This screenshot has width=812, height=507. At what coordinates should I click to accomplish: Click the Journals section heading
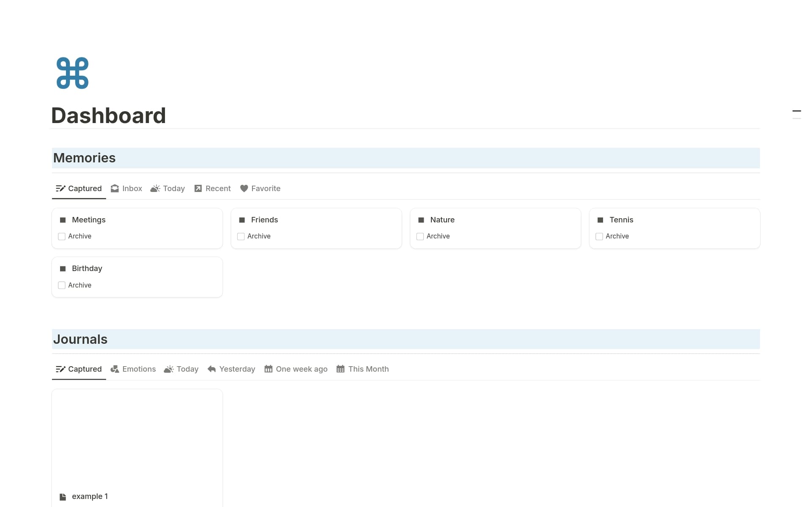tap(80, 339)
